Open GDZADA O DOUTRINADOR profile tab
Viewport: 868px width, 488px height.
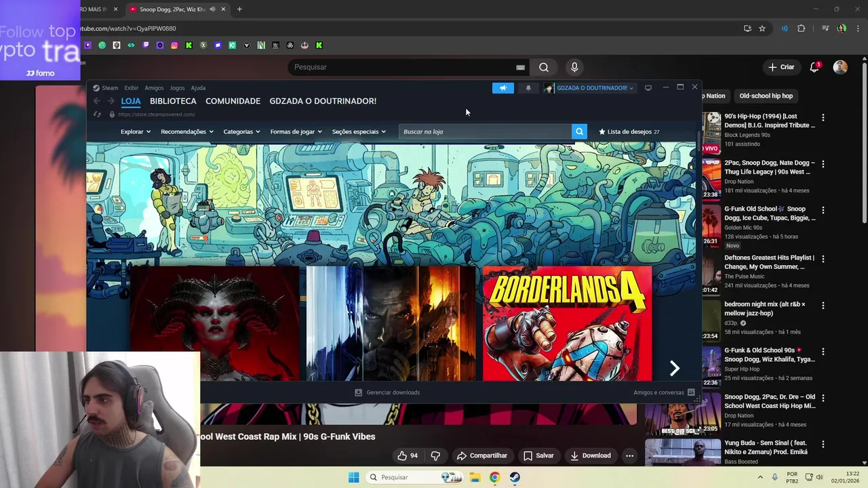point(323,101)
